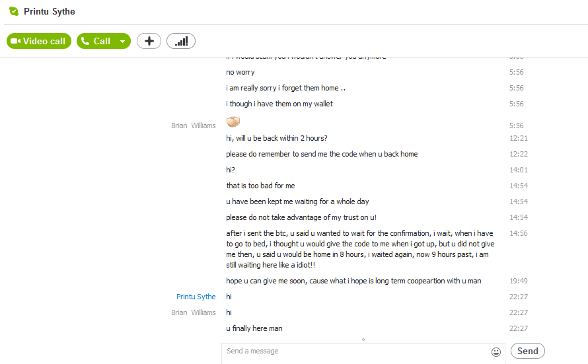Image resolution: width=588 pixels, height=364 pixels.
Task: Click the handshake emoticon in the chat
Action: [x=233, y=122]
